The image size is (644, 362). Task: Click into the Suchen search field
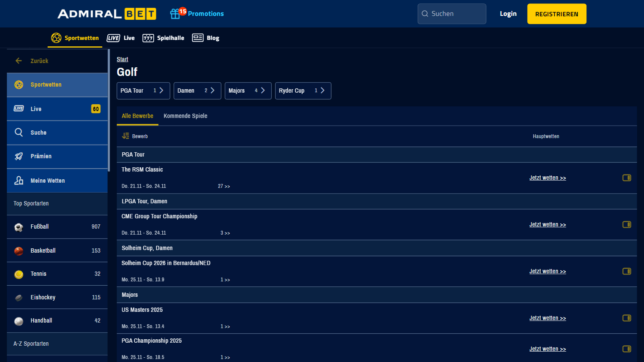point(452,14)
